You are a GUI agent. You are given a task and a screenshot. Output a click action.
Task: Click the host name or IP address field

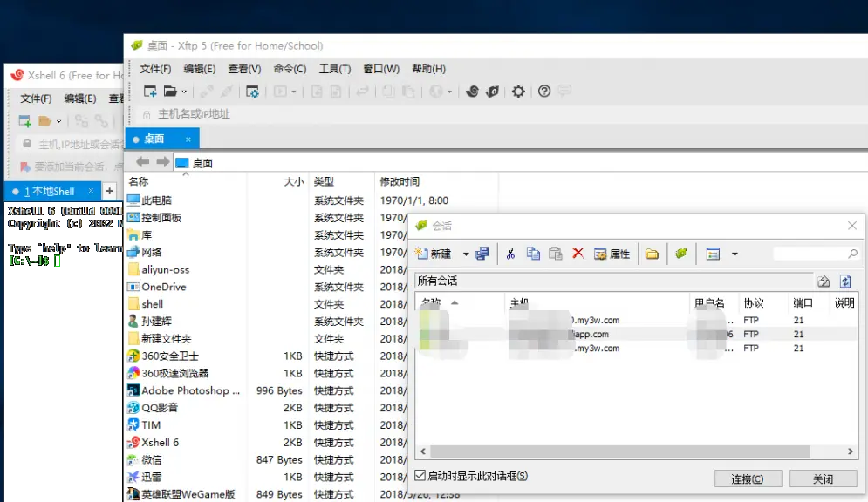click(x=498, y=114)
